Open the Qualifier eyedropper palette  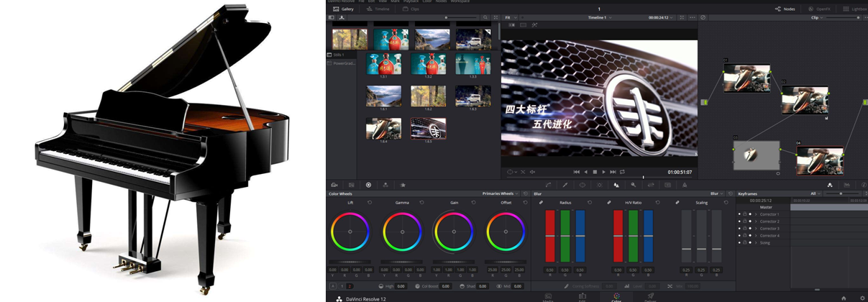pos(565,185)
